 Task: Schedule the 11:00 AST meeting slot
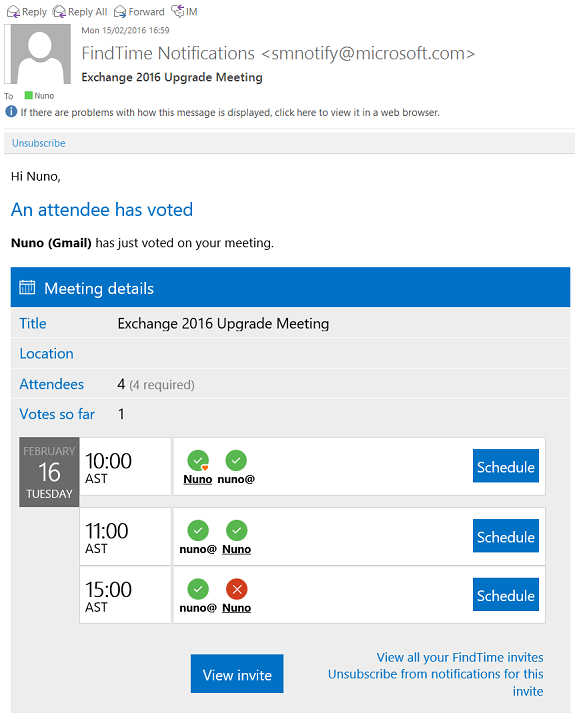click(x=506, y=536)
